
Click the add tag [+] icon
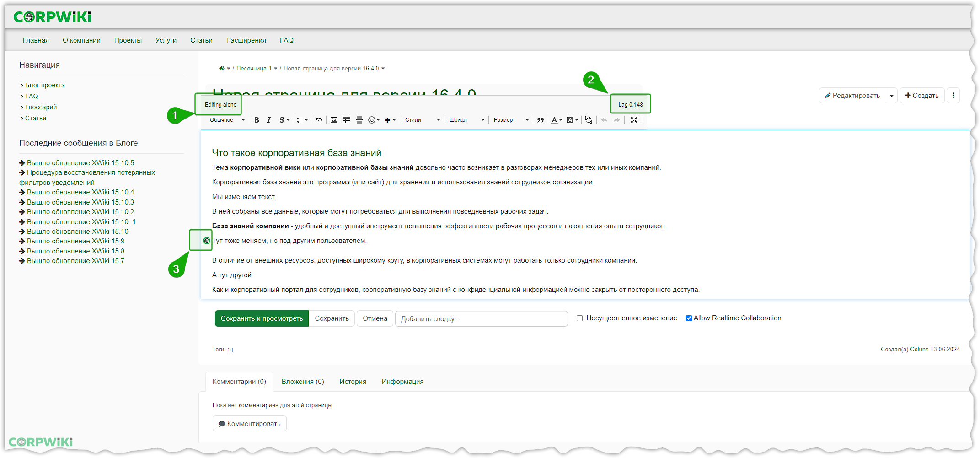click(x=230, y=350)
